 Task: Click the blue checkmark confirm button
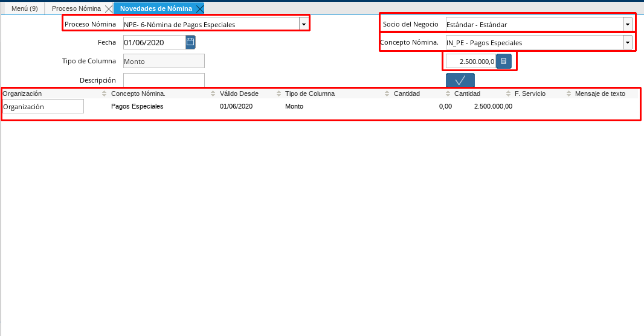(x=460, y=80)
